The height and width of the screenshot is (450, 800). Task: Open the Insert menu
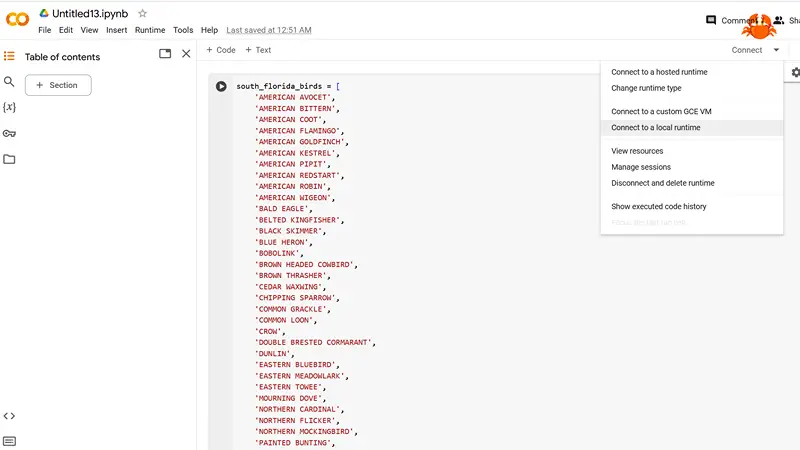point(116,30)
